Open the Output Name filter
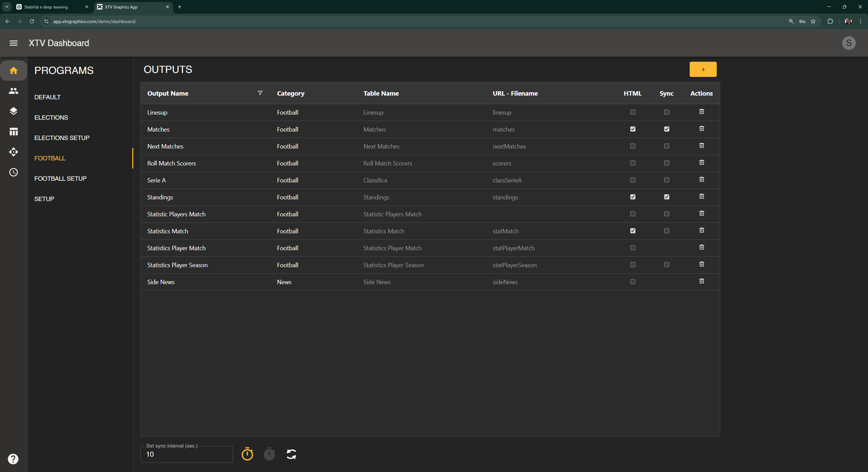The width and height of the screenshot is (868, 472). point(260,93)
